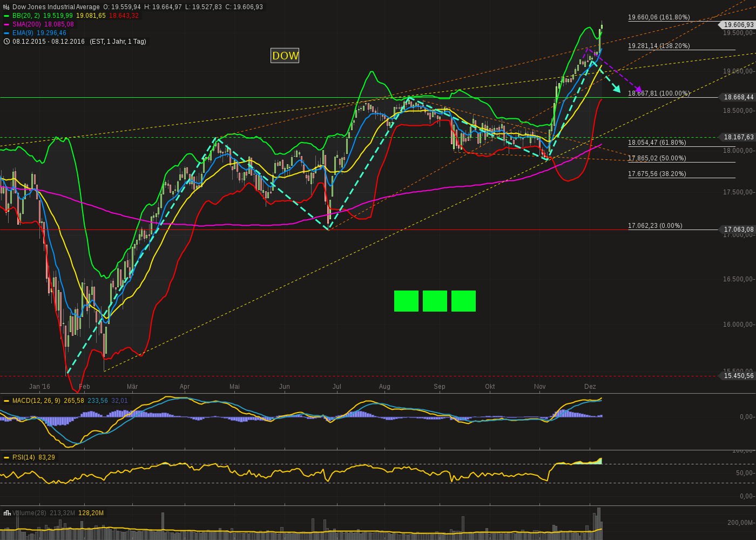Click the left green square annotation
Viewport: 756px width, 540px height.
click(x=406, y=301)
